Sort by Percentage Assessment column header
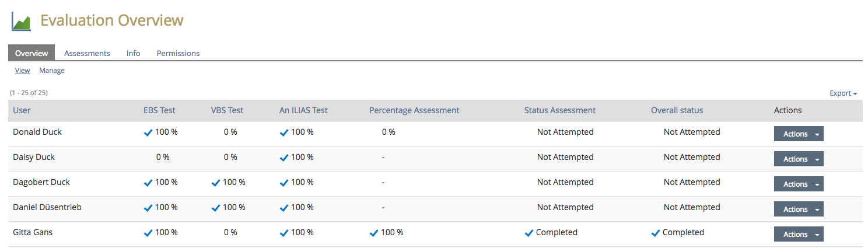 pyautogui.click(x=414, y=110)
